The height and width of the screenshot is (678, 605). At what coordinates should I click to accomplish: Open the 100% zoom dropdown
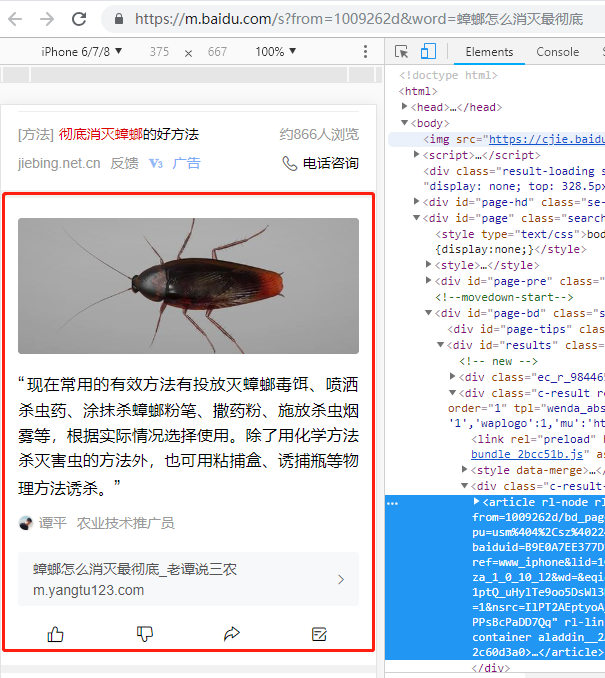coord(275,52)
